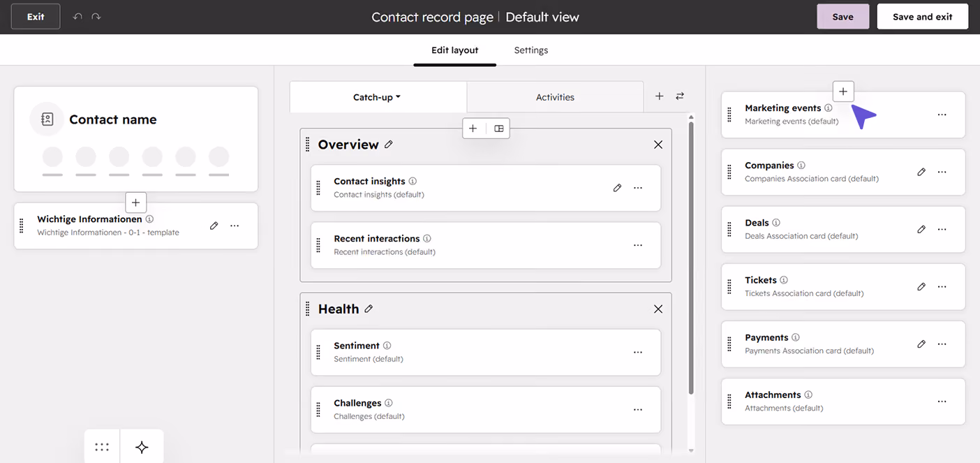The image size is (980, 463).
Task: Click the Exit button
Action: pos(36,17)
